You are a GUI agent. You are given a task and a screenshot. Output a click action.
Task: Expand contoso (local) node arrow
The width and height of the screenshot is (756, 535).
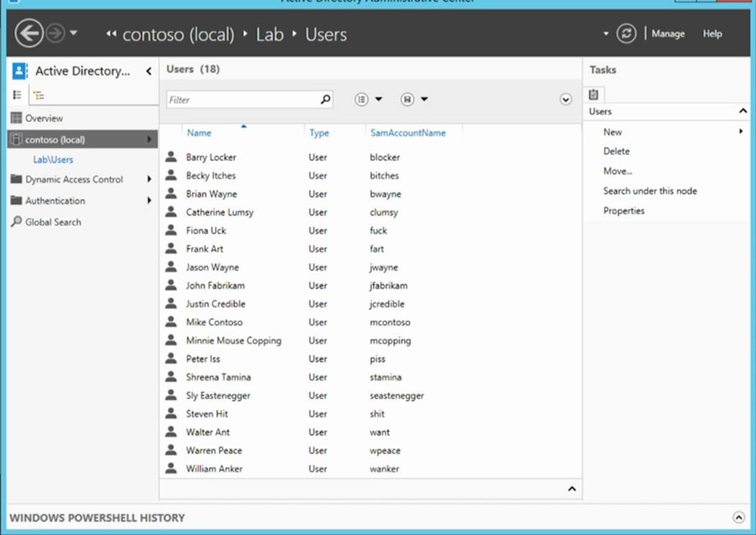click(x=149, y=139)
